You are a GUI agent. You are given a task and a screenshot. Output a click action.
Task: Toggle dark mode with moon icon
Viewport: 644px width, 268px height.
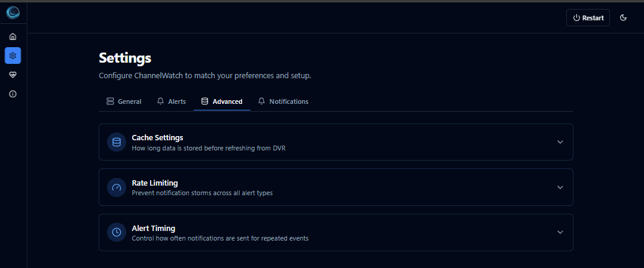pyautogui.click(x=623, y=18)
